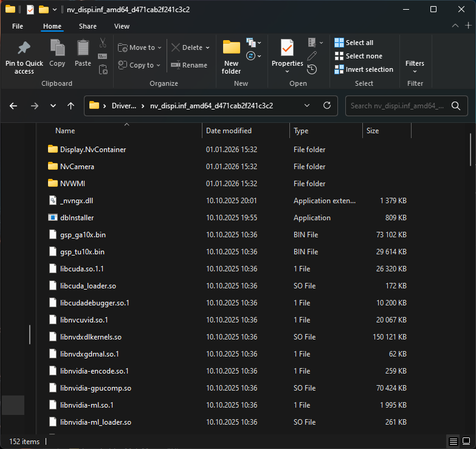Click the New folder icon
476x449 pixels.
[x=232, y=47]
